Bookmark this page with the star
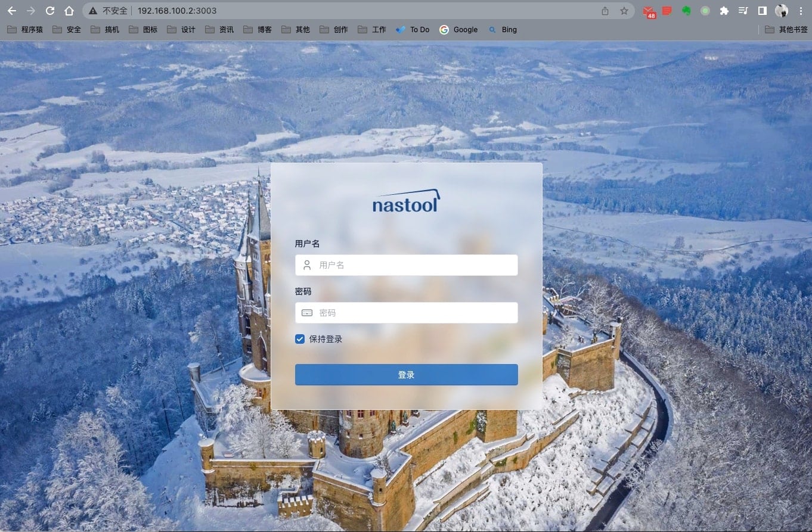Viewport: 812px width, 532px height. click(624, 11)
